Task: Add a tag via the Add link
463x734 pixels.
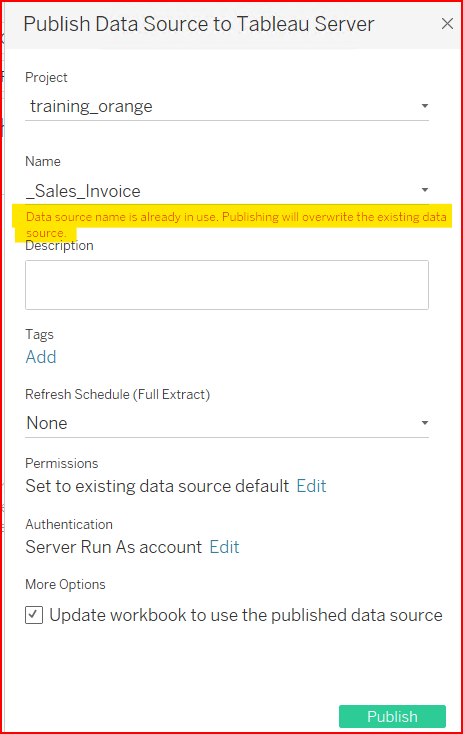Action: (x=41, y=357)
